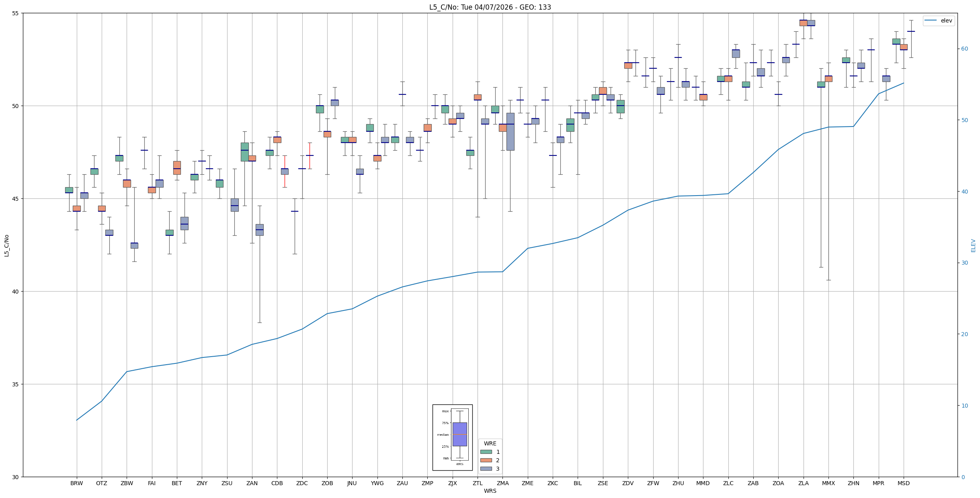
Task: Click the ZLA station tick label
Action: click(803, 483)
